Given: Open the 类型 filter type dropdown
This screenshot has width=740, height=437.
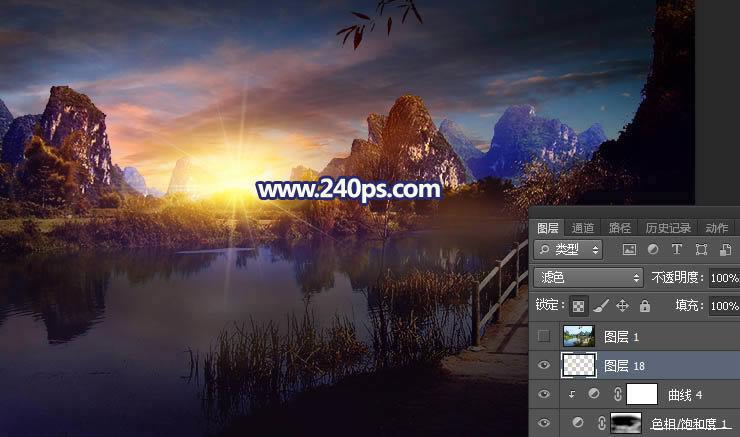Looking at the screenshot, I should (568, 249).
